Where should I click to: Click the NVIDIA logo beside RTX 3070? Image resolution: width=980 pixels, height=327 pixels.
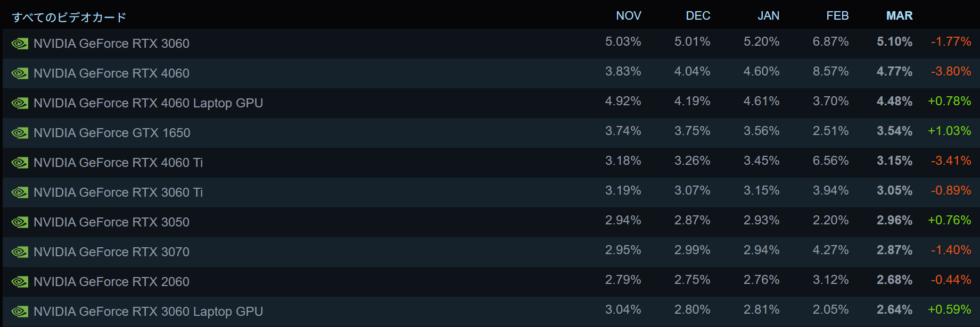(x=20, y=252)
